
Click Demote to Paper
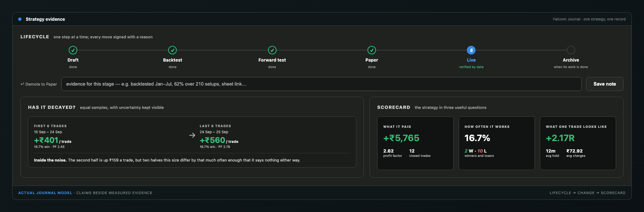click(39, 84)
